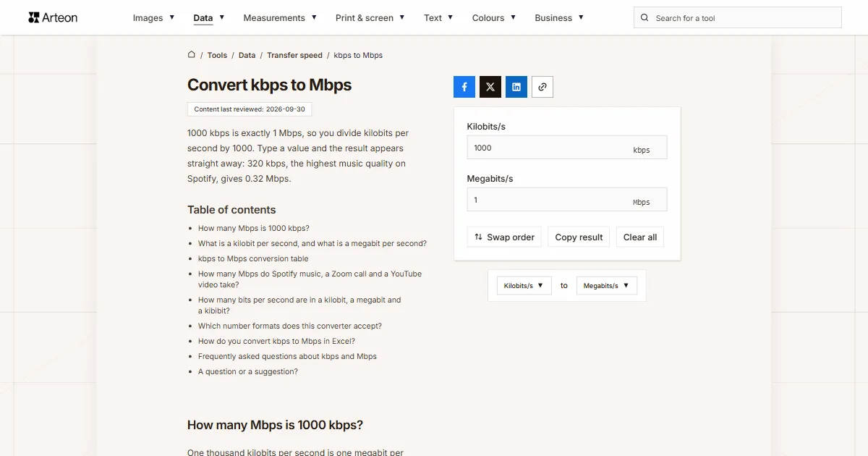Click the Clear all button

[x=640, y=237]
